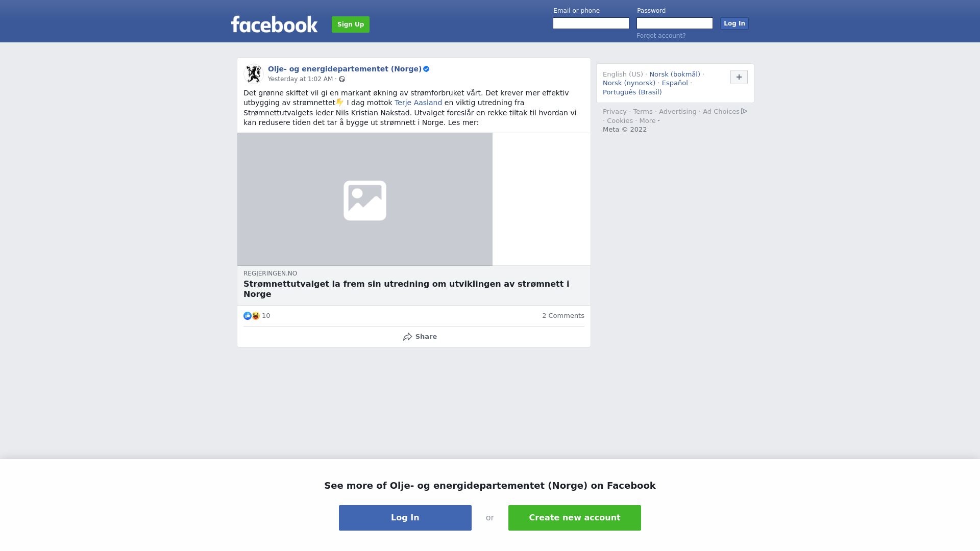The image size is (980, 551).
Task: Click the Facebook logo
Action: 274,24
